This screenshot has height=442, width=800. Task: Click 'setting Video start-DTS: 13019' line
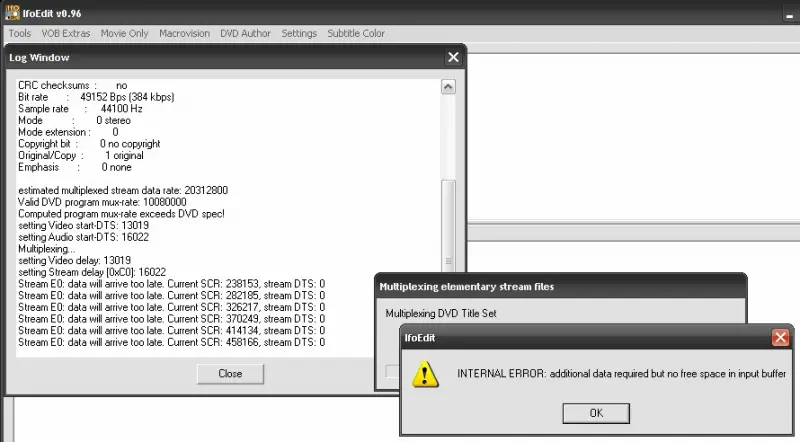pyautogui.click(x=84, y=226)
